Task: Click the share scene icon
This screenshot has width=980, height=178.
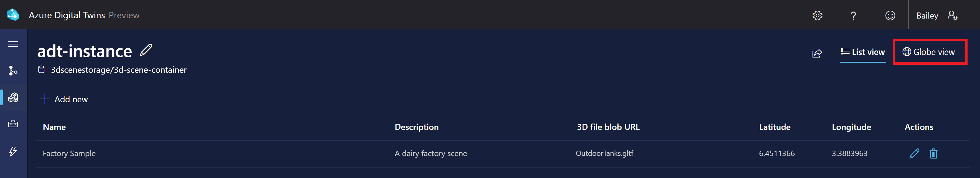Action: pyautogui.click(x=817, y=53)
